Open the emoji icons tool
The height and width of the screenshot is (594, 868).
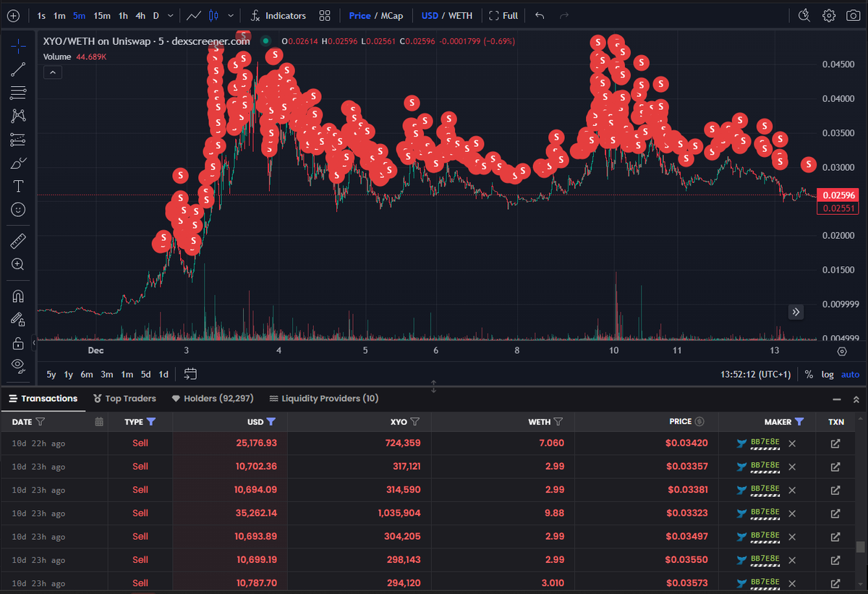[x=19, y=209]
